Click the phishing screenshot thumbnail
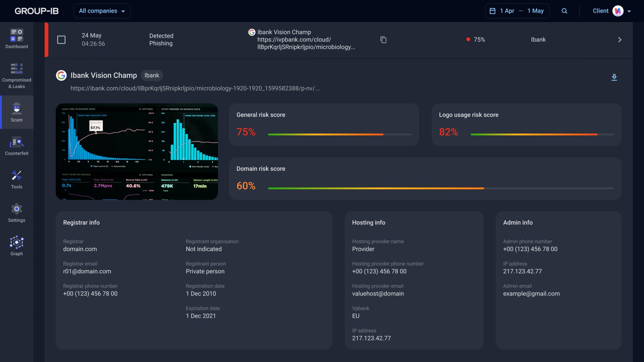 tap(137, 151)
